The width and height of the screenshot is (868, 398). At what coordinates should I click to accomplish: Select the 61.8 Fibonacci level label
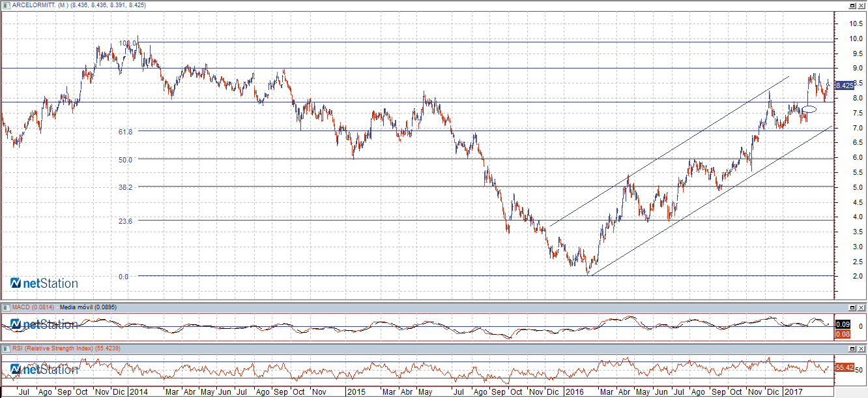coord(126,131)
